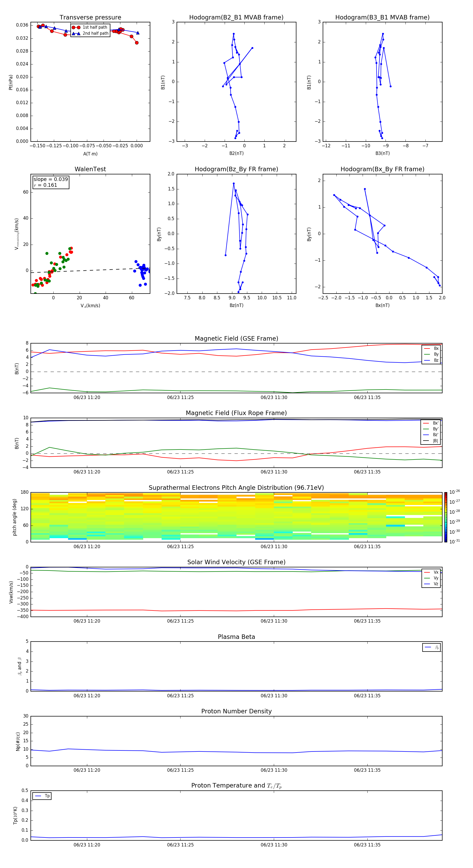Click the Suprathermal Electrons Pitch Angle Distribution title
473x868 pixels.
[236, 488]
